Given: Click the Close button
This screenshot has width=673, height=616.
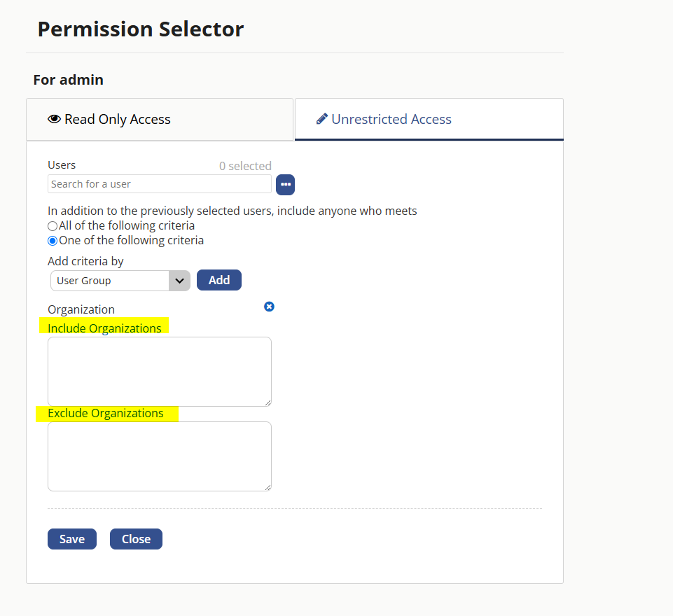Looking at the screenshot, I should [x=136, y=539].
